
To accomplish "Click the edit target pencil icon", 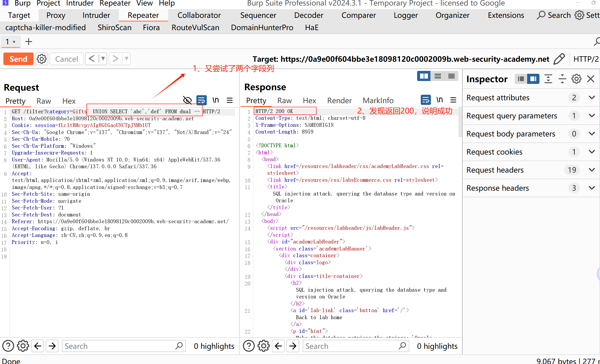I will click(559, 59).
